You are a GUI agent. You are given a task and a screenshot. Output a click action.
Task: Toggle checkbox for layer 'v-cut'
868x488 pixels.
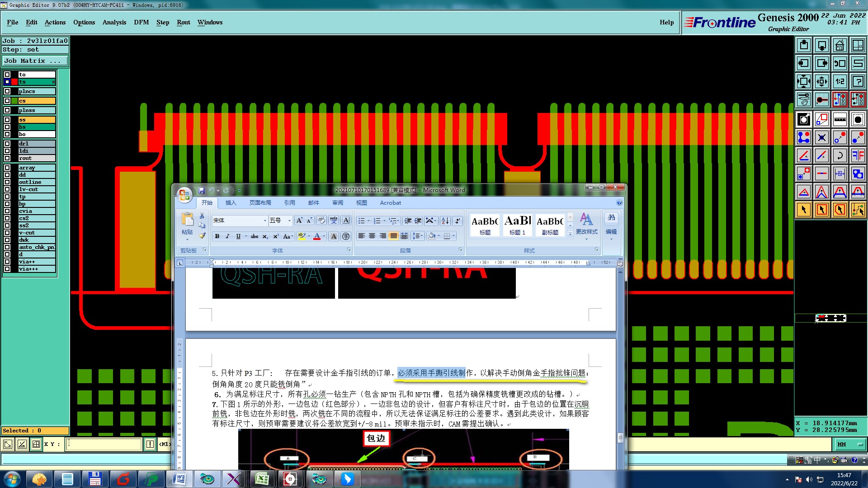[x=7, y=233]
